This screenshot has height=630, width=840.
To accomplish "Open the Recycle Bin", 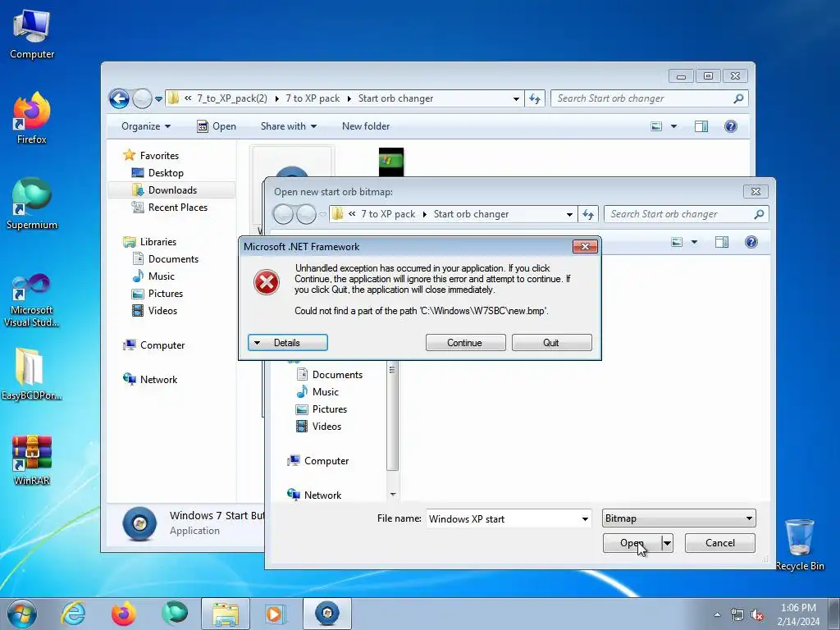I will 799,545.
